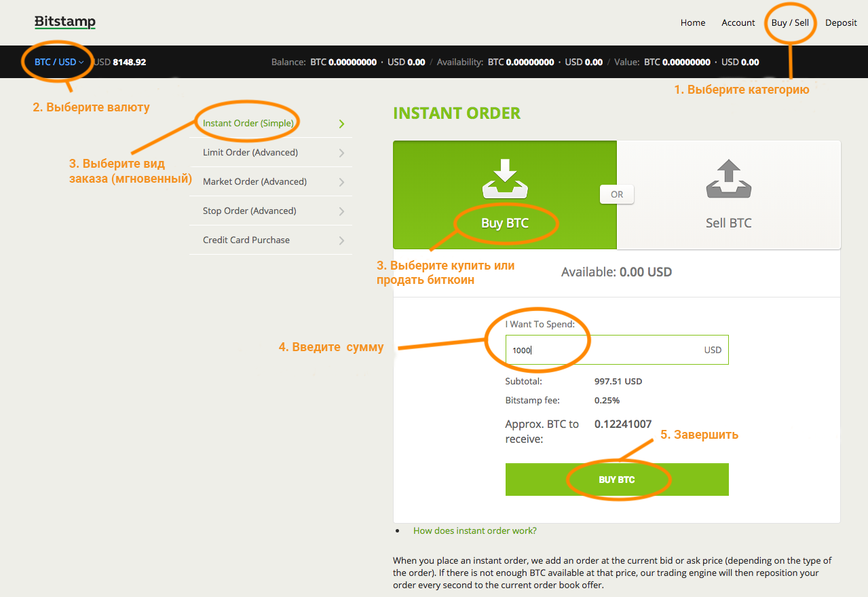This screenshot has height=597, width=868.
Task: Click the Sell BTC upload tray icon
Action: point(729,179)
